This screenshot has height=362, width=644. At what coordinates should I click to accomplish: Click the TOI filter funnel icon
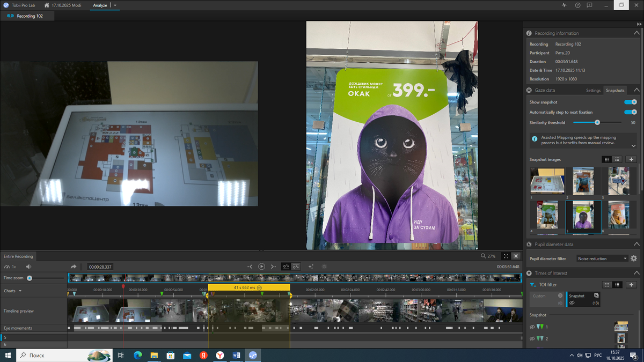[532, 285]
